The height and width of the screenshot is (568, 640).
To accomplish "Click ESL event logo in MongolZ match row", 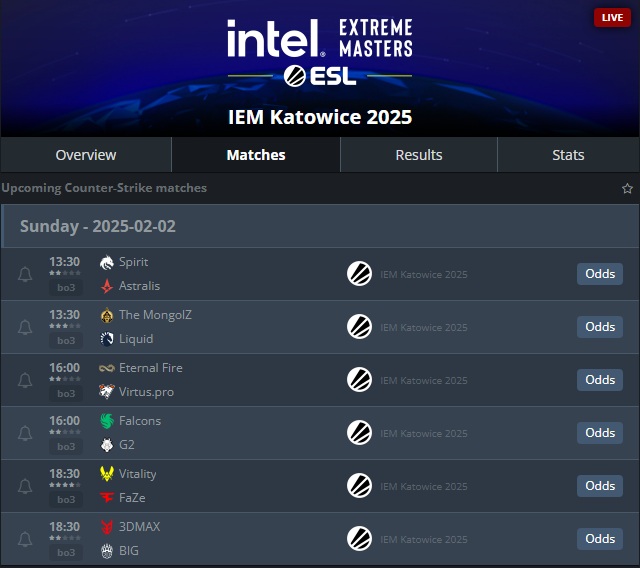I will [359, 327].
